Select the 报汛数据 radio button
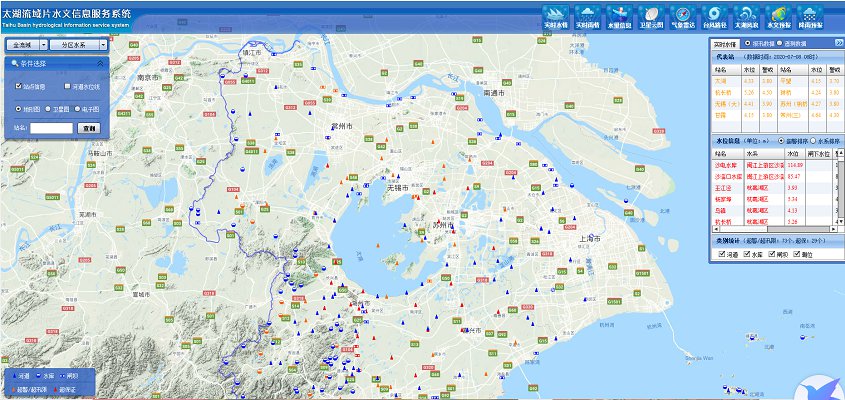The height and width of the screenshot is (400, 845). click(747, 43)
